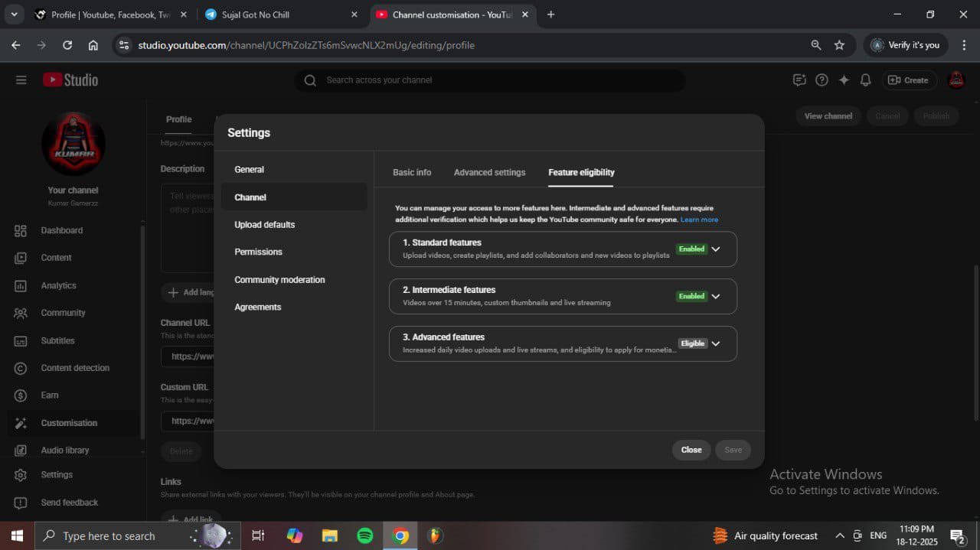
Task: Open the send feedback icon in header
Action: tap(799, 80)
